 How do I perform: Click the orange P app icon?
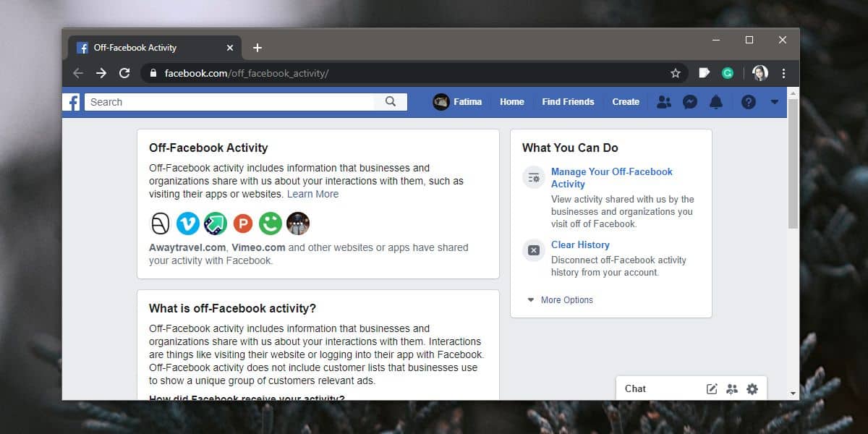(243, 224)
